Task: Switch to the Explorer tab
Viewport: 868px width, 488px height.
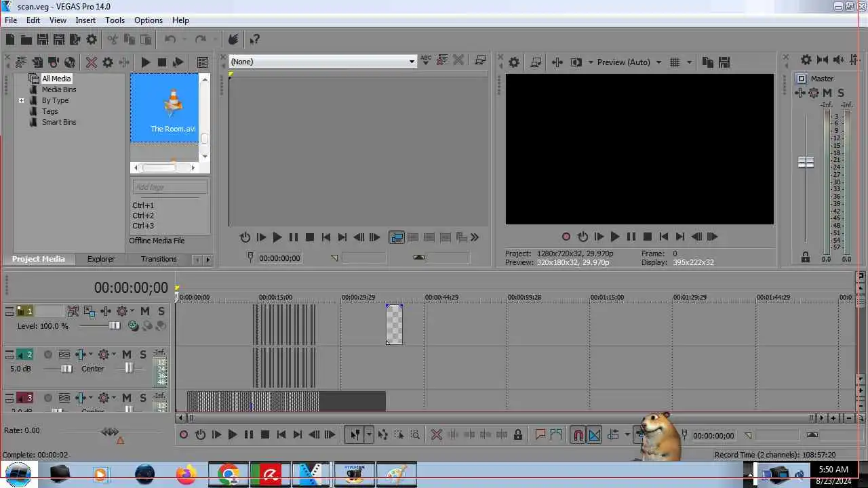Action: tap(101, 259)
